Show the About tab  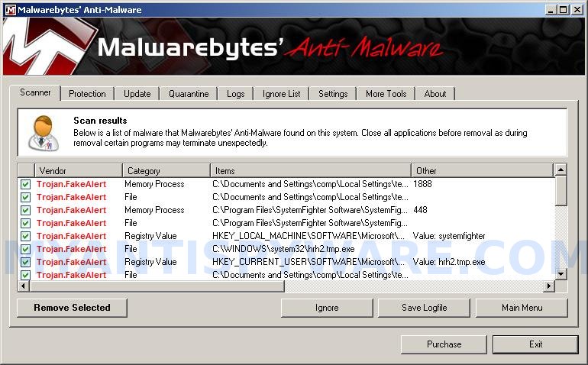(x=435, y=94)
